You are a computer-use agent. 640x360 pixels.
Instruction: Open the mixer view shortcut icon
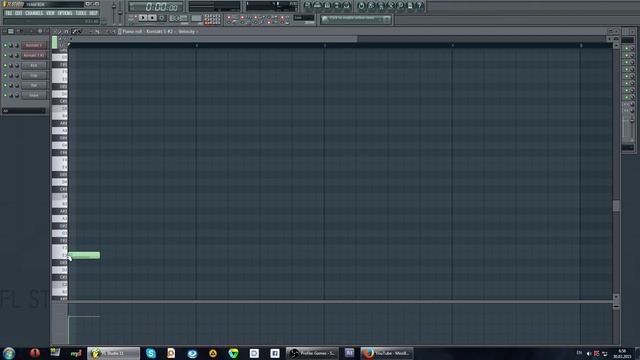(347, 6)
